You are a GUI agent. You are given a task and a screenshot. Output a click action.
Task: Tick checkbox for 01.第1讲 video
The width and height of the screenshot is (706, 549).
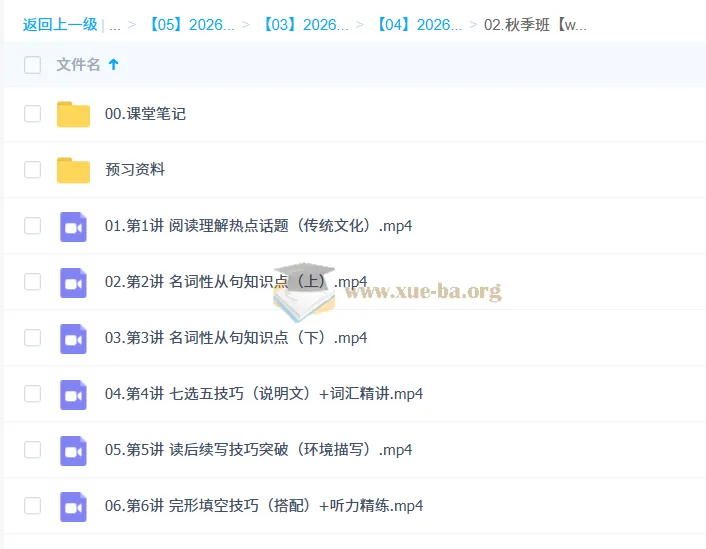[x=32, y=226]
